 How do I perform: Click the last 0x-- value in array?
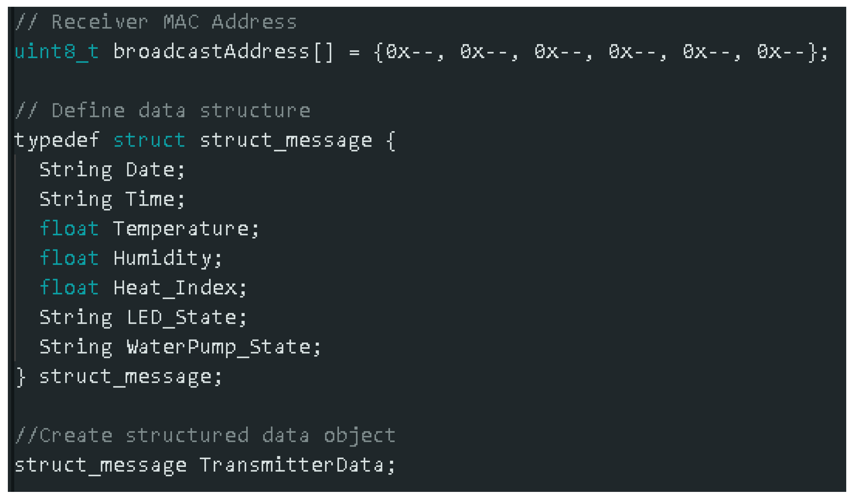pyautogui.click(x=780, y=52)
